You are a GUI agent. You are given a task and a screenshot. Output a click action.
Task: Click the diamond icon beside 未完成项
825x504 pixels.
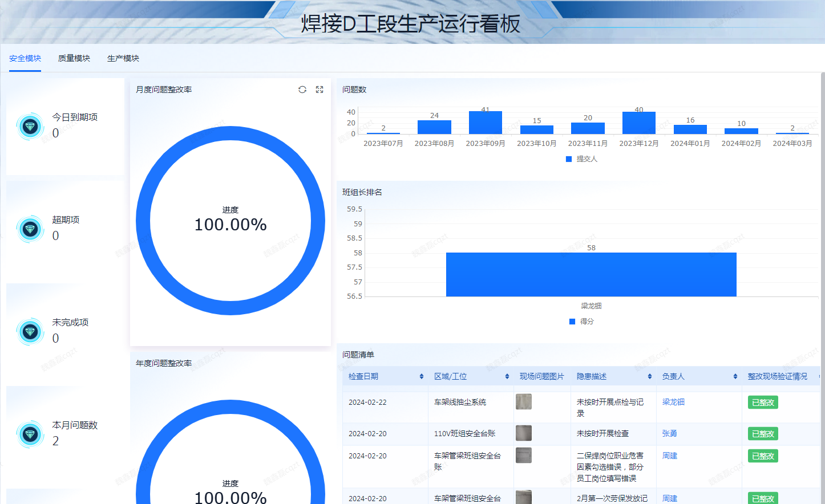(30, 331)
